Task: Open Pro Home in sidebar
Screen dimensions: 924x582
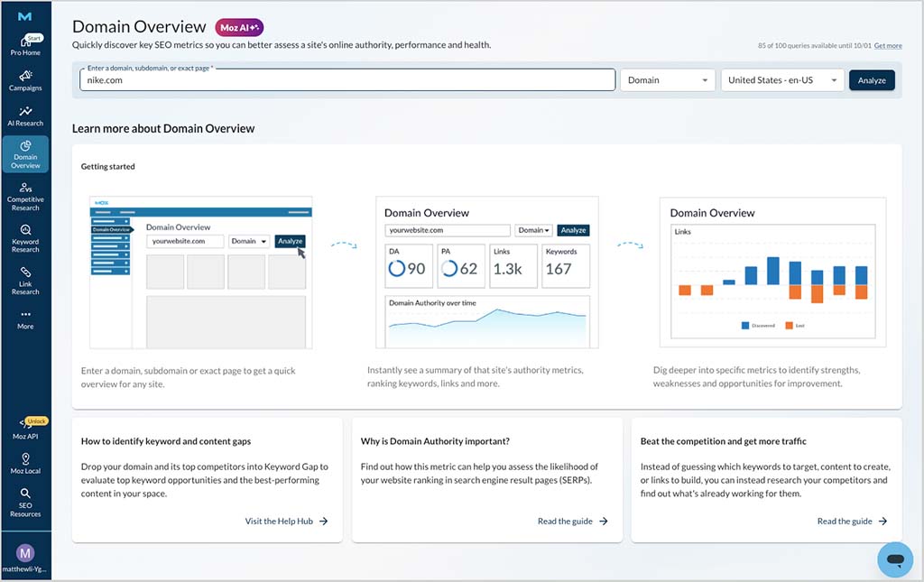Action: [25, 45]
